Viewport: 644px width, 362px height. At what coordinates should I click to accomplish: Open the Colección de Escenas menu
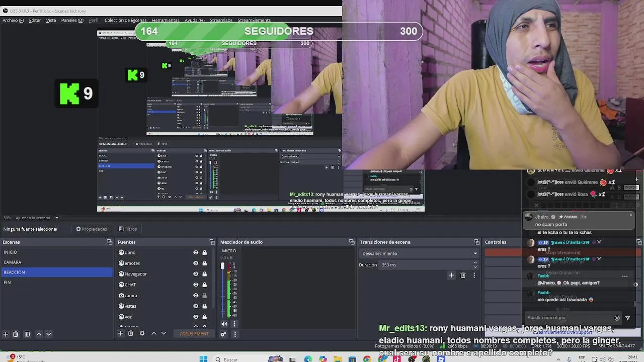(125, 20)
